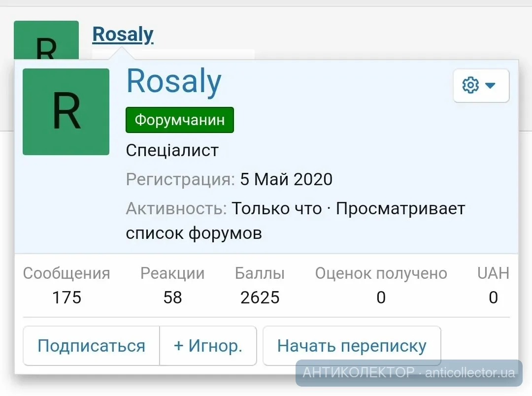Open the Баллы points value 2625
This screenshot has height=396, width=532.
(x=260, y=297)
